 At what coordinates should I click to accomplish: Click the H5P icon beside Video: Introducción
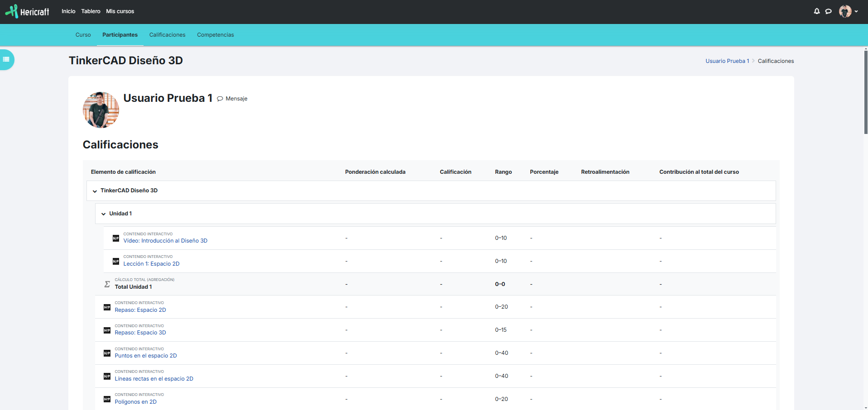pos(116,238)
